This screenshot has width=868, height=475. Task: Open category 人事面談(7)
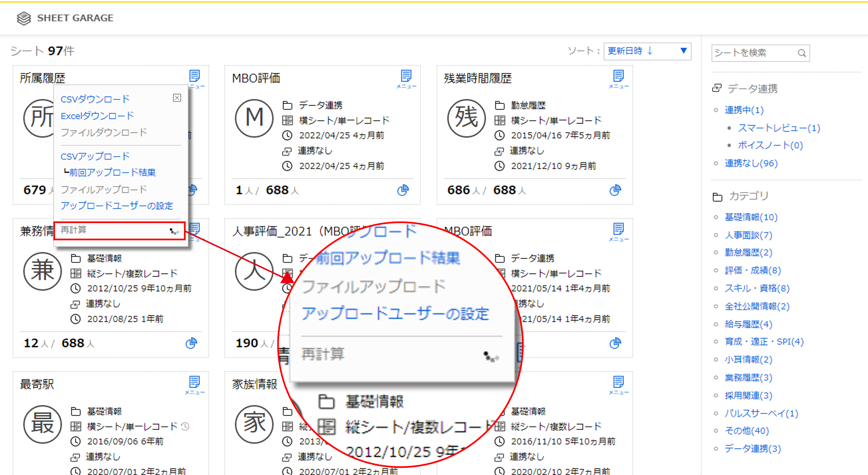point(748,235)
